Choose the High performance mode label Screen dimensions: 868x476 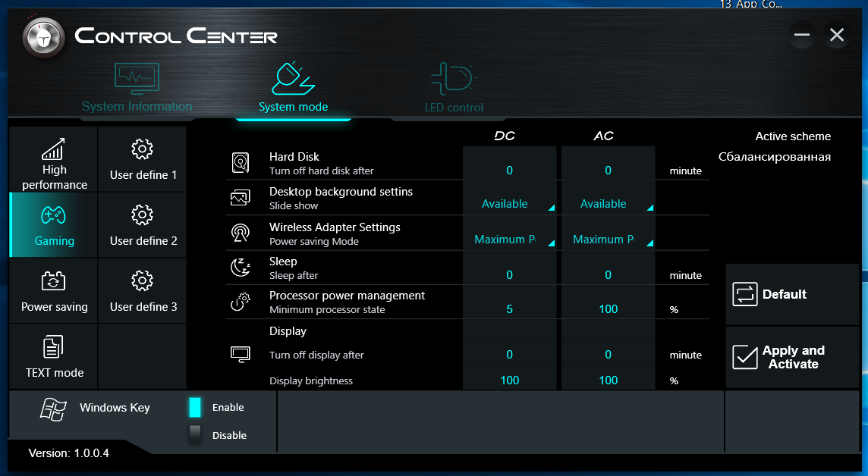(55, 177)
